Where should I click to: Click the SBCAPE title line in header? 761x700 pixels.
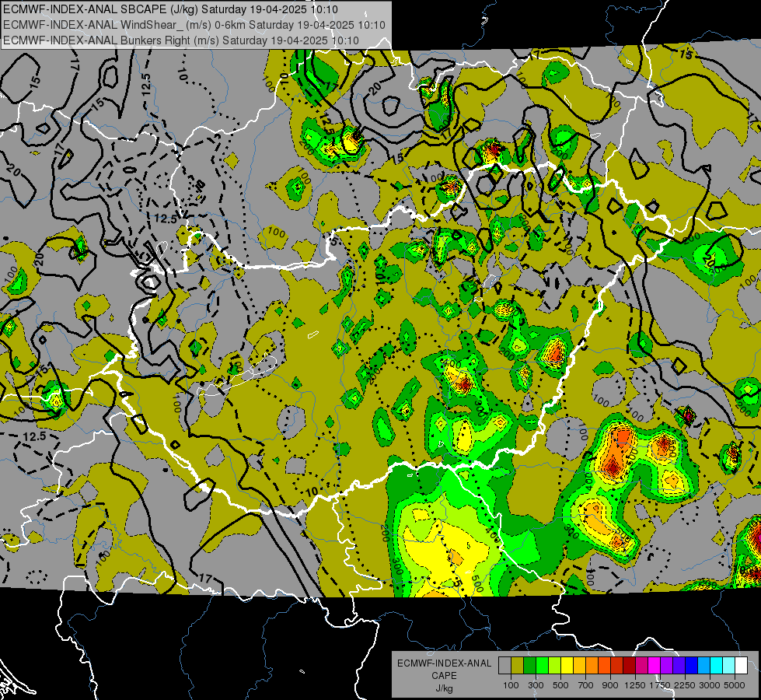point(171,9)
